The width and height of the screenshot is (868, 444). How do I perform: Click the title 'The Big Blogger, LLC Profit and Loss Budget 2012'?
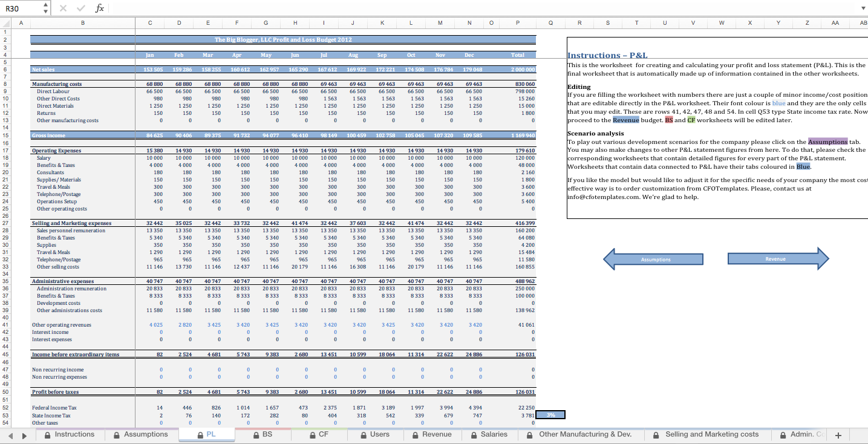coord(283,39)
